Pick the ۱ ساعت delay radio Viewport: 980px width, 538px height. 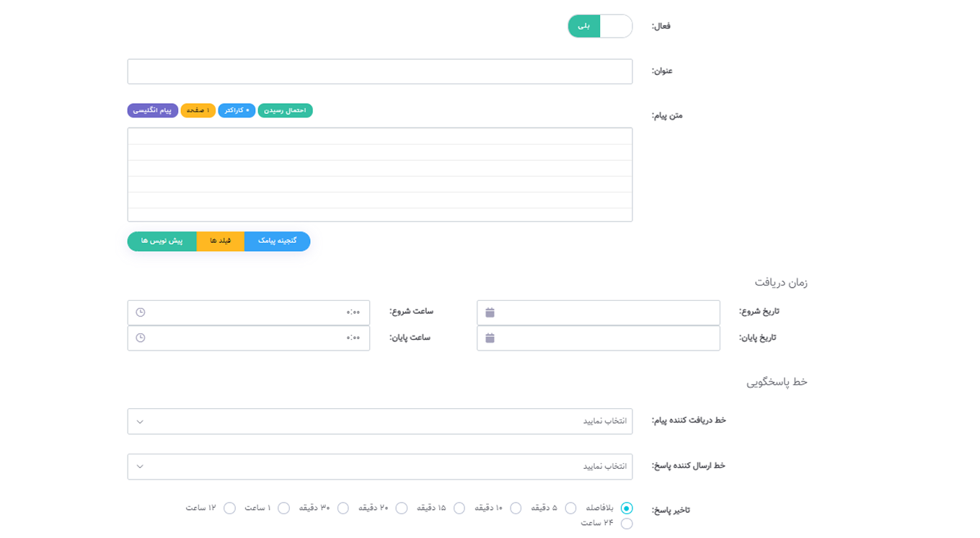(x=283, y=508)
